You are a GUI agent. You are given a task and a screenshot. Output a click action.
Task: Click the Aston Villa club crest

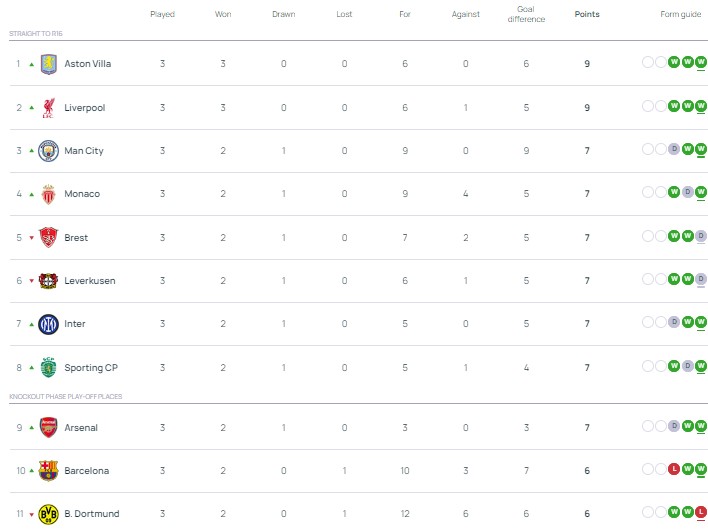pos(48,64)
